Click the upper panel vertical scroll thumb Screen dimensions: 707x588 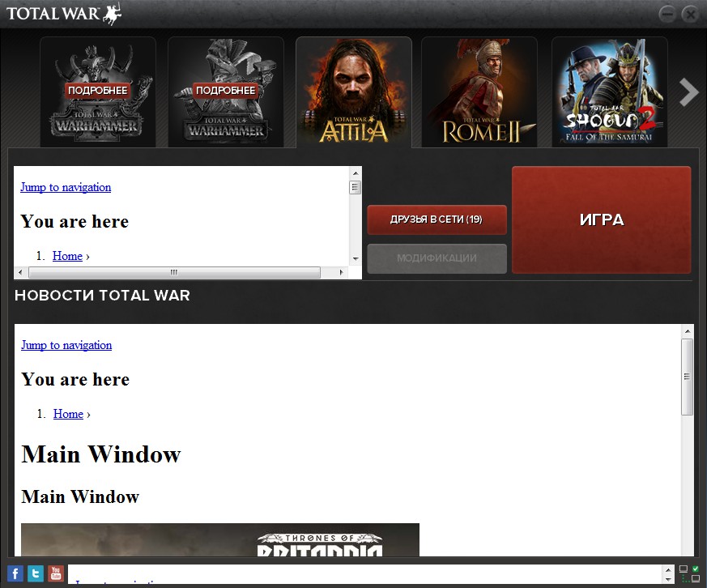coord(356,186)
